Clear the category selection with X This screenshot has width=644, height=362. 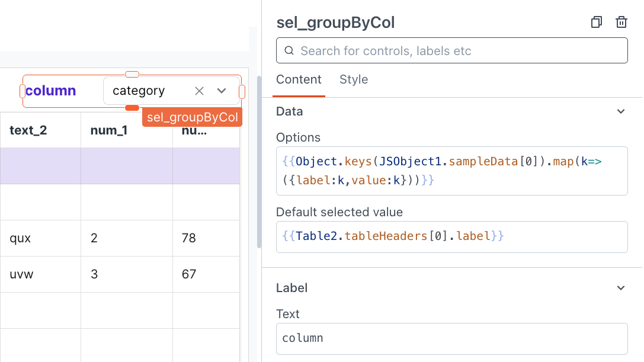click(200, 91)
